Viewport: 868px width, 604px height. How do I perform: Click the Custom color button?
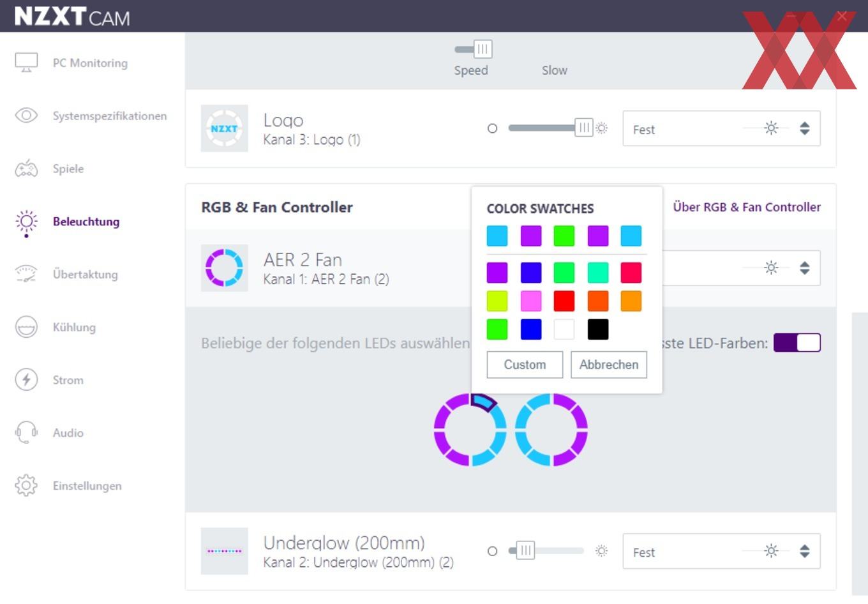coord(525,365)
